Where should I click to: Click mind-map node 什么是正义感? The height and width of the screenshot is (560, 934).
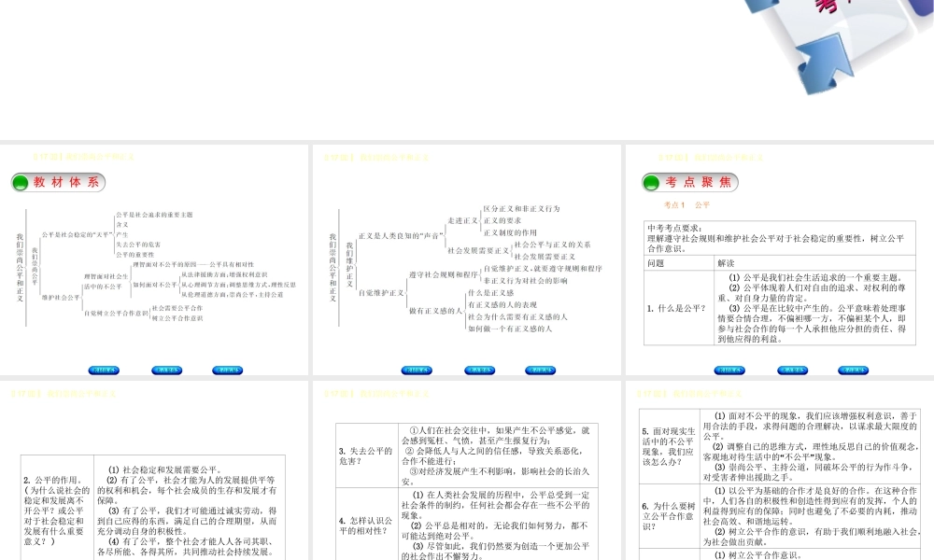[491, 293]
